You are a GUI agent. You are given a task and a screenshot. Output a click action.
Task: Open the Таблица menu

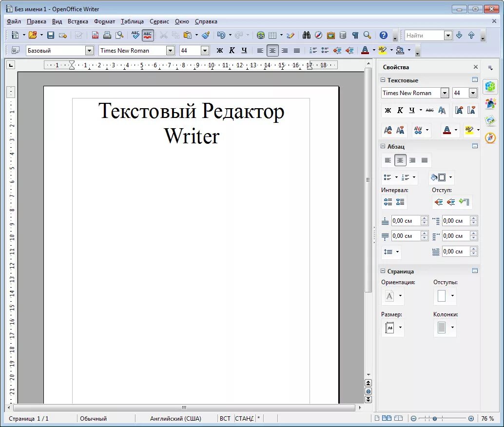click(132, 21)
